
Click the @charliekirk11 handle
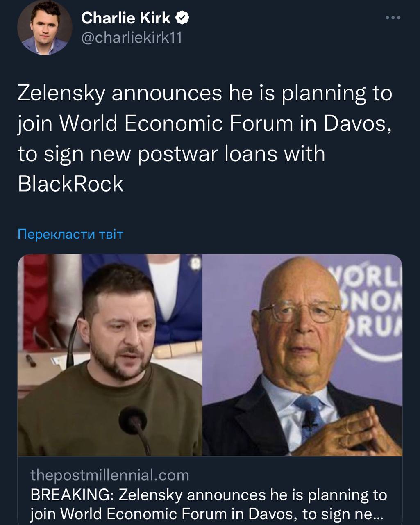coord(131,38)
